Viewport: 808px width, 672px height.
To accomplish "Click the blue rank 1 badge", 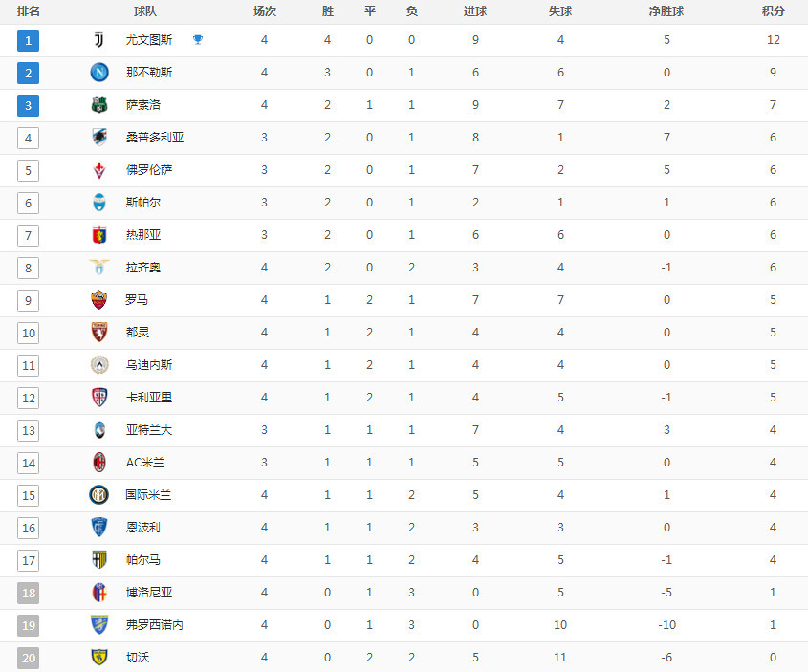I will pos(29,40).
